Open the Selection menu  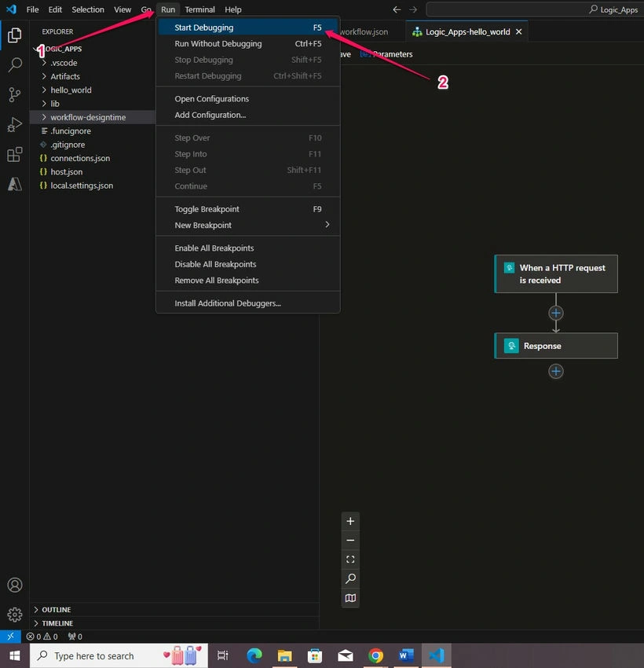tap(88, 9)
